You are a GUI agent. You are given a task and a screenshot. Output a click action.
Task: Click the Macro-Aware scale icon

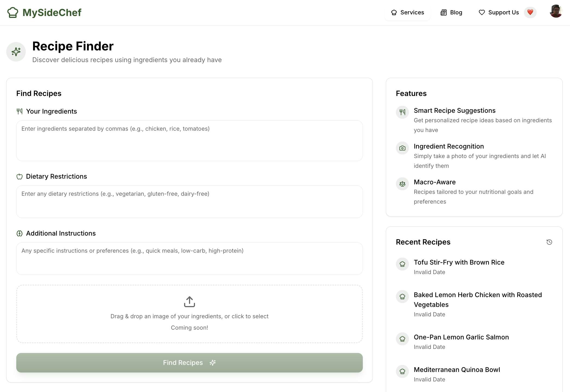(402, 184)
